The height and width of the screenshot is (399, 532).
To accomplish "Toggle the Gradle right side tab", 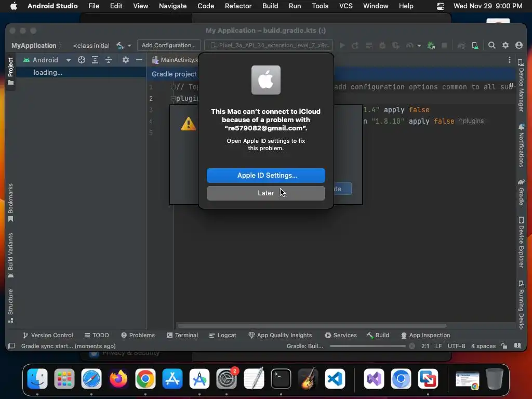I will [521, 192].
